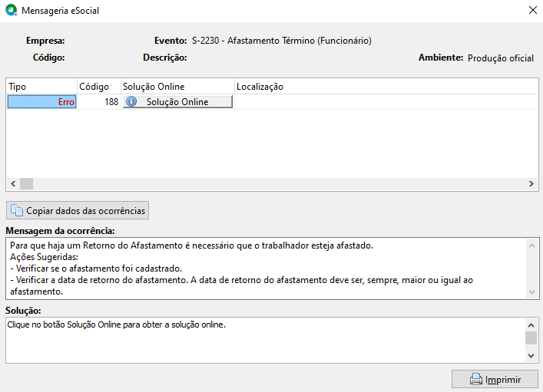
Task: Click the Localização column header
Action: pos(386,87)
